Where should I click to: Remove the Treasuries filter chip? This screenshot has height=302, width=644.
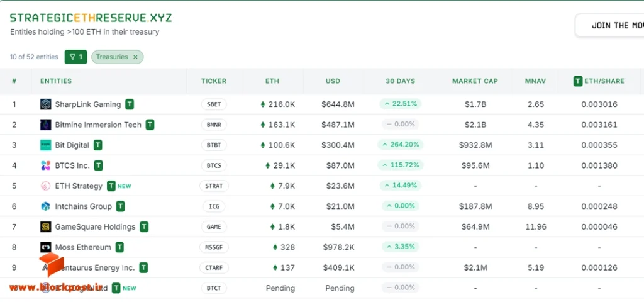135,57
